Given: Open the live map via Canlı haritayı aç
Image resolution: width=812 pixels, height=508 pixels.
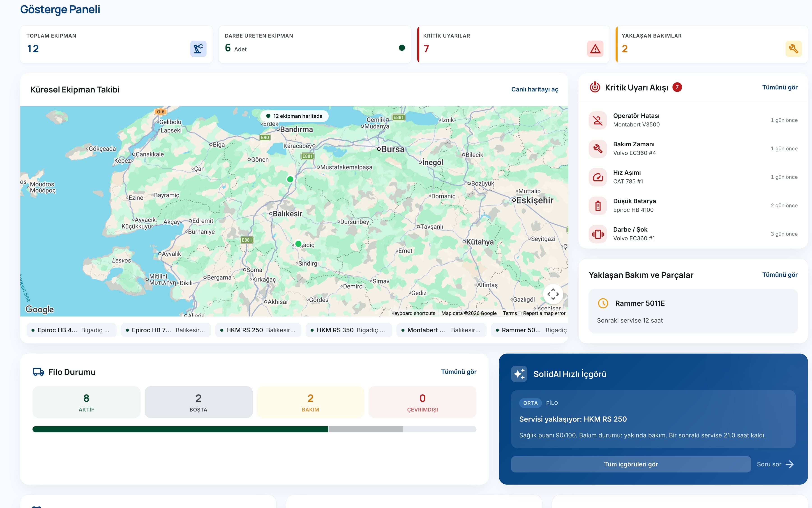Looking at the screenshot, I should tap(535, 89).
